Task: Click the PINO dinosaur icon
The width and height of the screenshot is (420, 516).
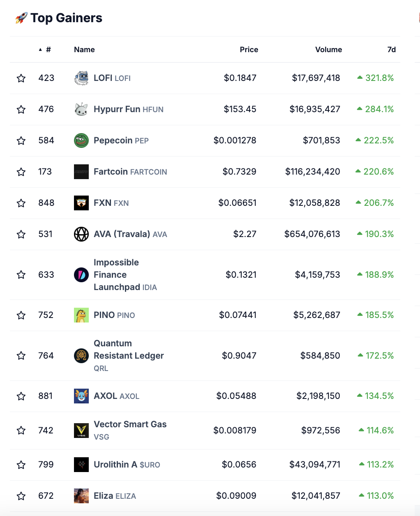Action: [81, 315]
